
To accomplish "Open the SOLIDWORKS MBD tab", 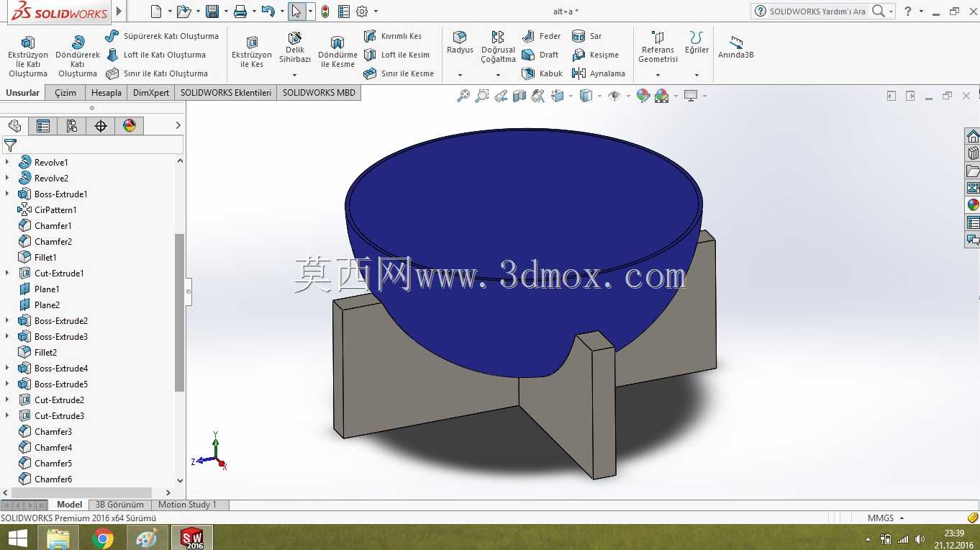I will click(x=319, y=93).
